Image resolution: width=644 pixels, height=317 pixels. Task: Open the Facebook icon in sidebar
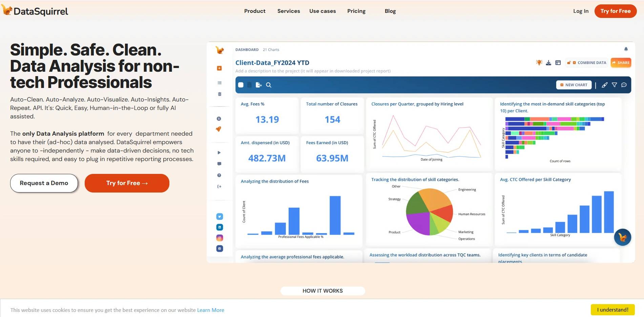point(220,249)
